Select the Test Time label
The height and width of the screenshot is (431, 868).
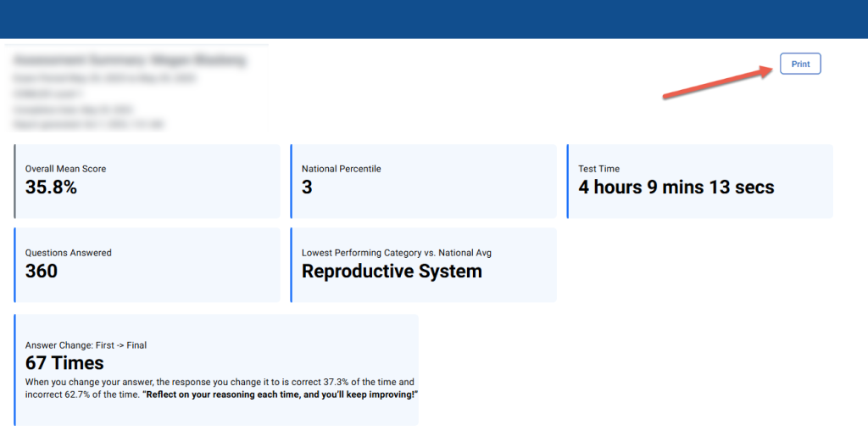[598, 169]
